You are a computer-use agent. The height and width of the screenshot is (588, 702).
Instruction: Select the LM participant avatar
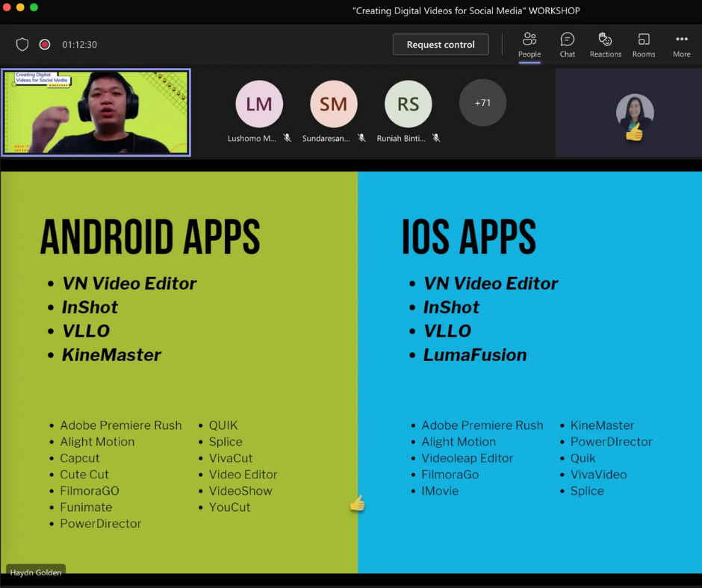click(259, 104)
